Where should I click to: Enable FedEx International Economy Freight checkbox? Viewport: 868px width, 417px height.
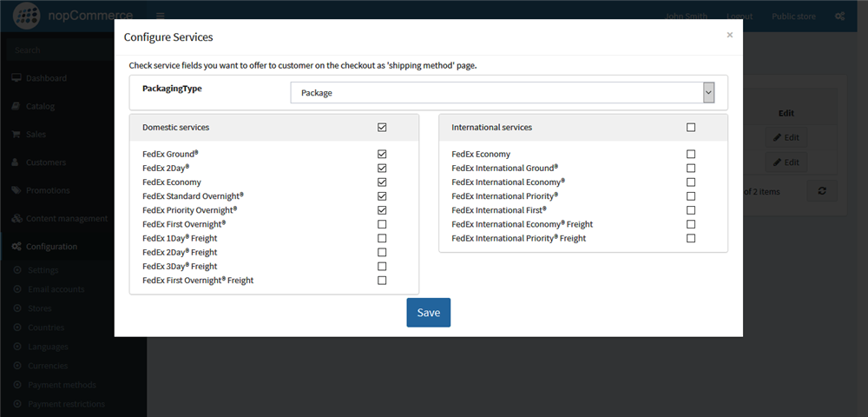[691, 224]
